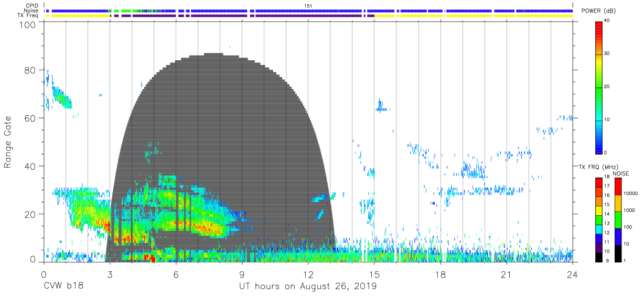Click the x-axis tick label 15
Viewport: 644px width, 297px height.
tap(374, 274)
